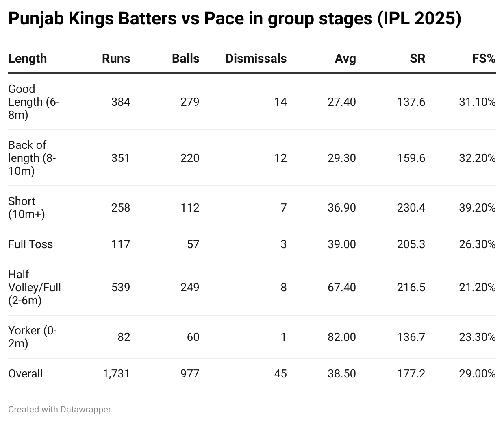Click the Yorker average value 82.00
Screen dimensions: 504x423
(341, 337)
